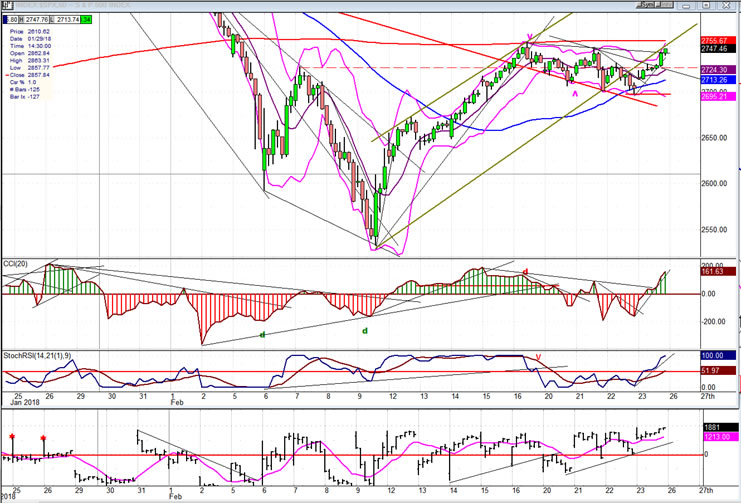Image resolution: width=741 pixels, height=503 pixels.
Task: Click the 161.63 CCI value tag
Action: [x=717, y=272]
